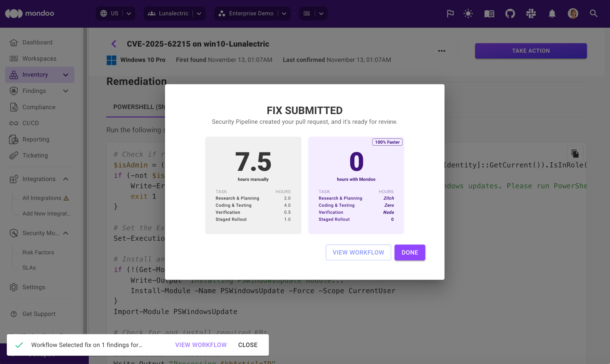Close the workflow toast notification
Image resolution: width=610 pixels, height=364 pixels.
pos(248,345)
